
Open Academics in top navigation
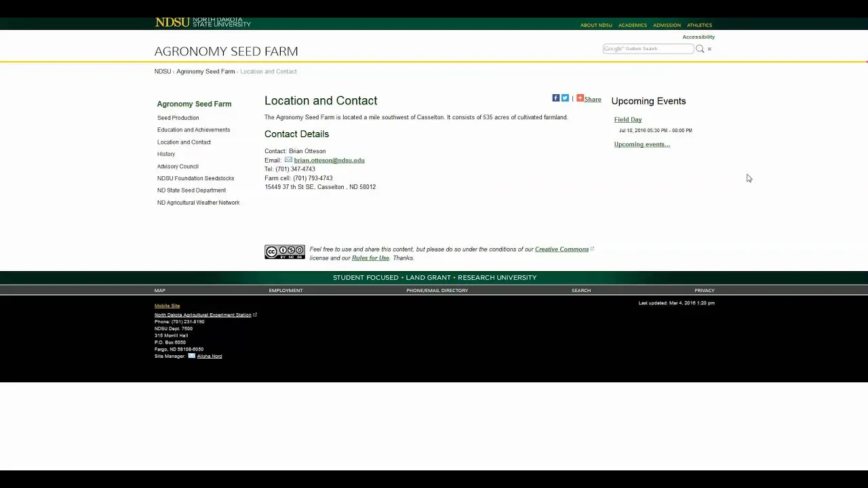tap(633, 25)
